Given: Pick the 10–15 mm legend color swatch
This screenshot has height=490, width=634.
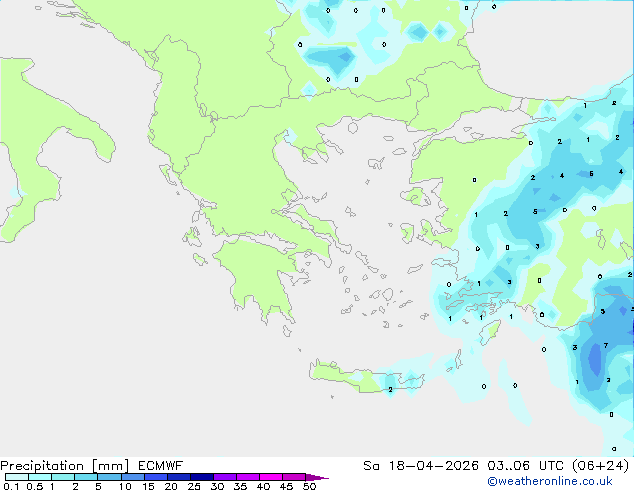Looking at the screenshot, I should click(132, 477).
